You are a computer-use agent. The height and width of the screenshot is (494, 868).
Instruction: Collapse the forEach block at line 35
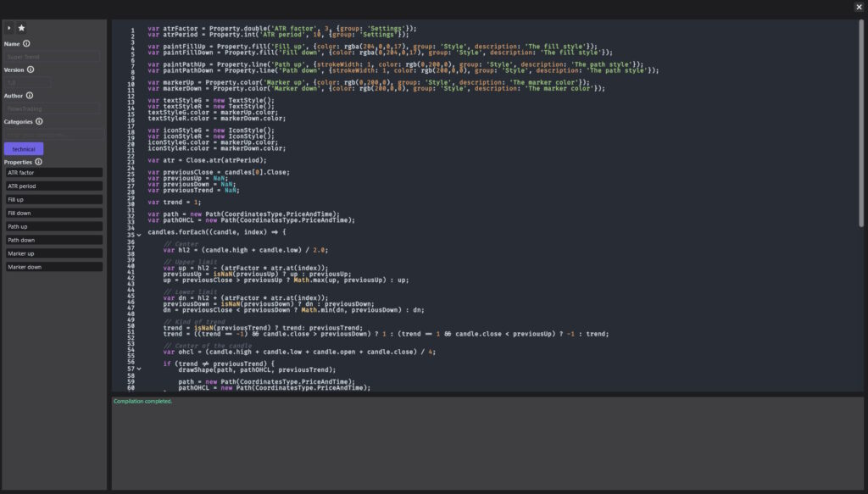pos(139,235)
